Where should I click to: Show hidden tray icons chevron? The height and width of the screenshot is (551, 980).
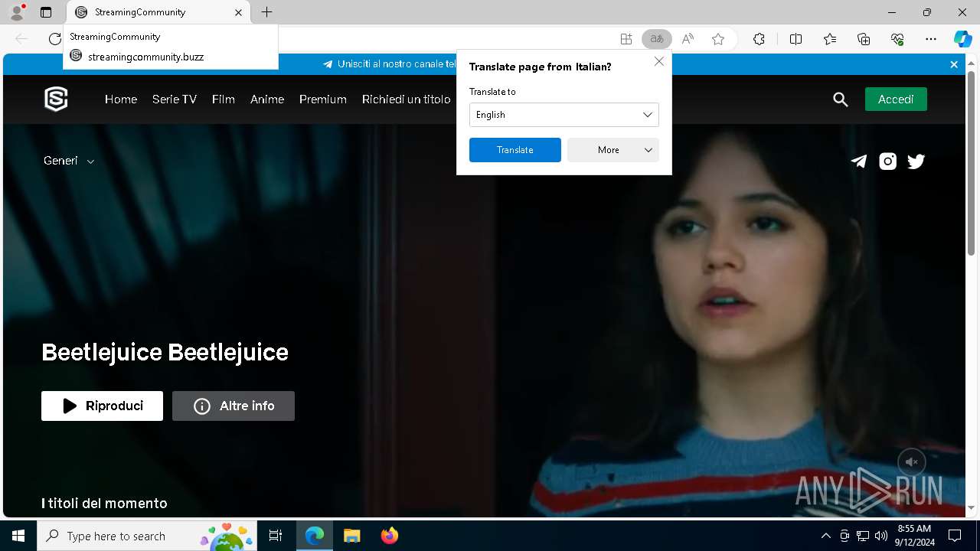tap(825, 536)
